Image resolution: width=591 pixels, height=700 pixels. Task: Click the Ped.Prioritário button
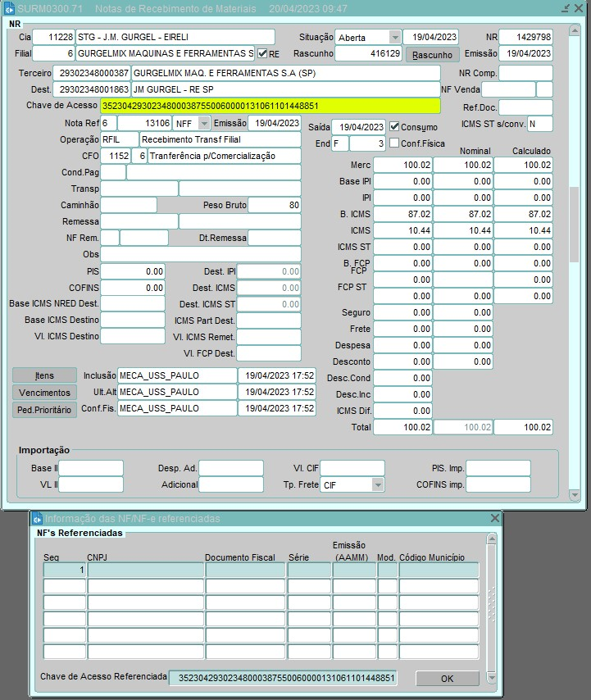coord(44,410)
